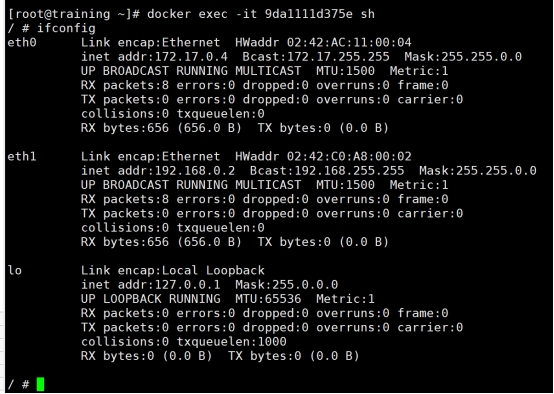Click the lo loopback interface name

pos(15,271)
